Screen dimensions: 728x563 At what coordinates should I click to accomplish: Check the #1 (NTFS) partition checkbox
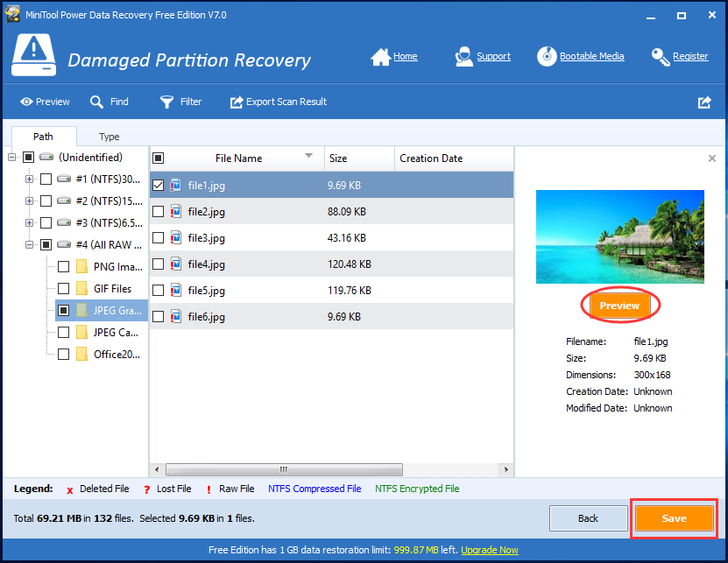pyautogui.click(x=46, y=179)
